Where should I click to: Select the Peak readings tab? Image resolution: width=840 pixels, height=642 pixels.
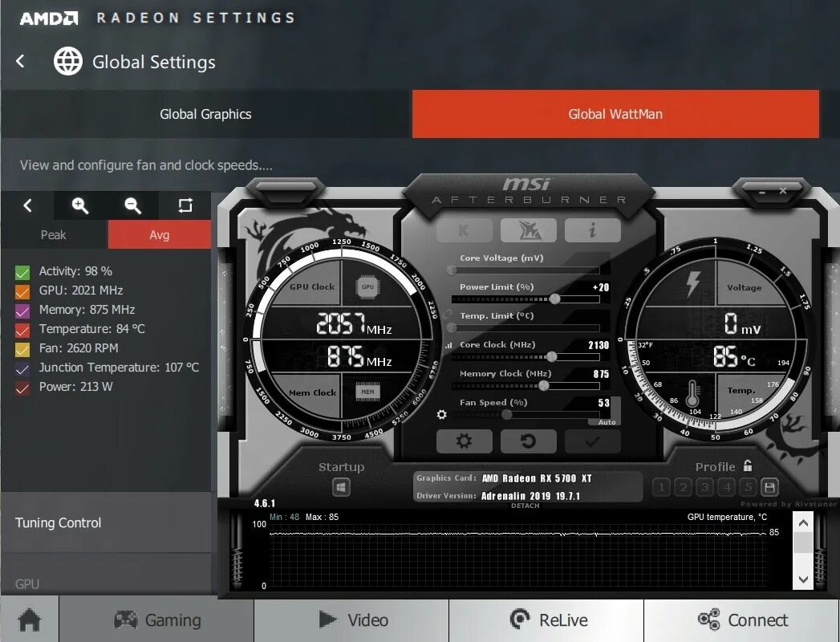click(x=54, y=234)
